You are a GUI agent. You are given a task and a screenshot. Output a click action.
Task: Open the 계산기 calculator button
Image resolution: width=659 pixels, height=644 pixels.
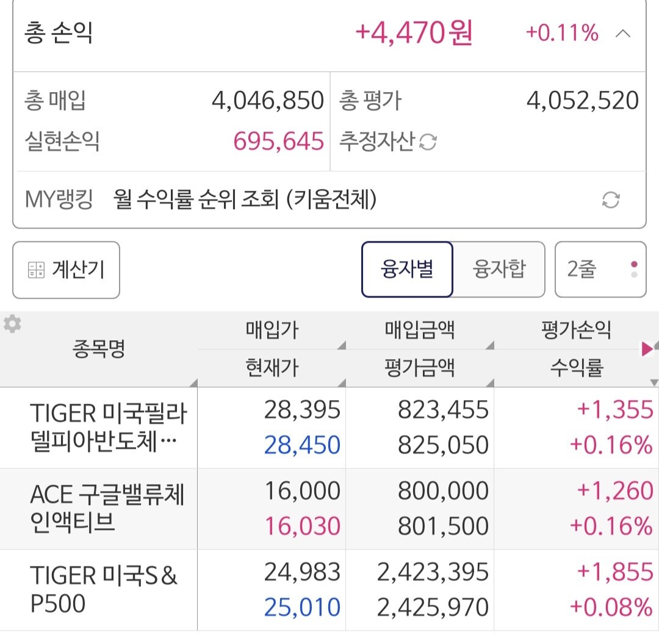66,270
